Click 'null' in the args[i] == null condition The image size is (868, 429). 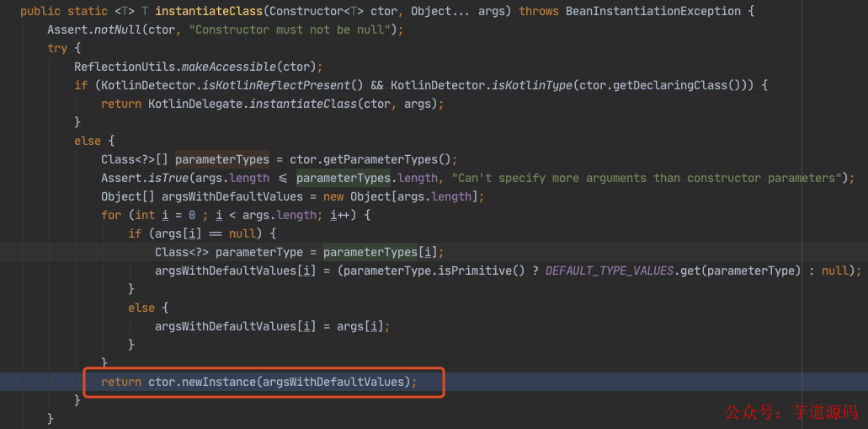point(242,234)
